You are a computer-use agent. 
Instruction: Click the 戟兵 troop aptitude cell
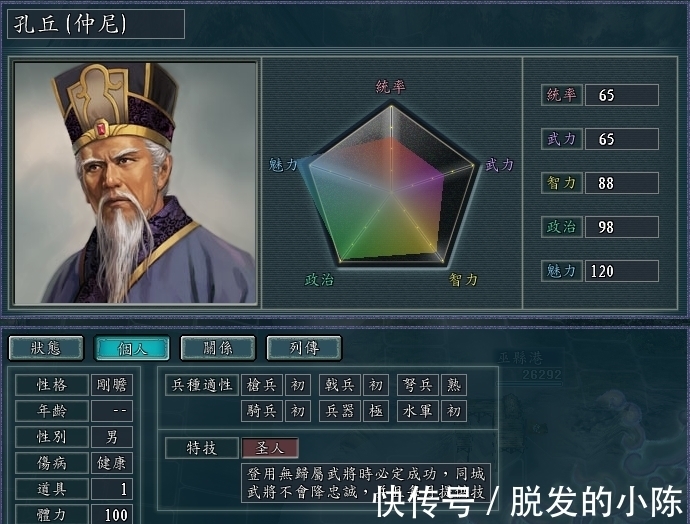(340, 385)
